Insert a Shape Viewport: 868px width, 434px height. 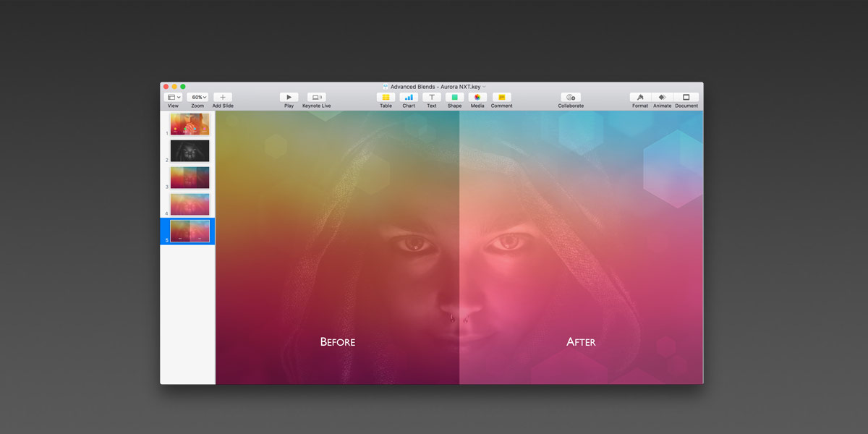point(454,97)
